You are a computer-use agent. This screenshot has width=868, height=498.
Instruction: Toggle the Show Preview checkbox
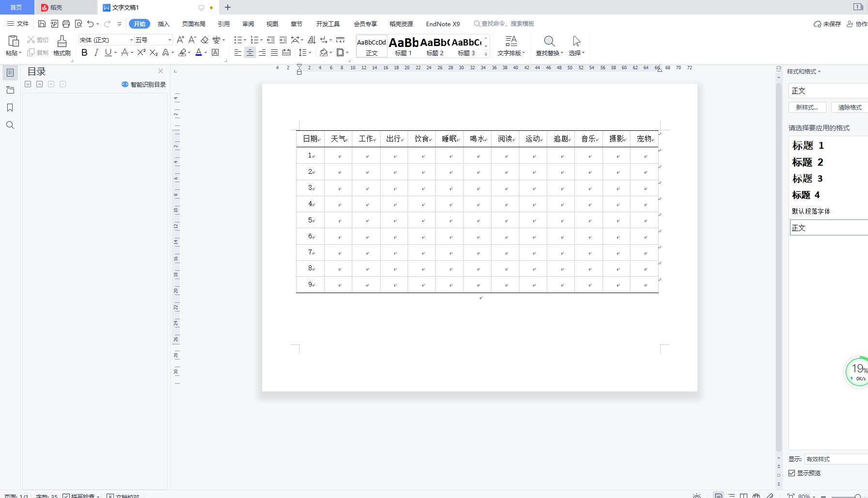(x=792, y=473)
